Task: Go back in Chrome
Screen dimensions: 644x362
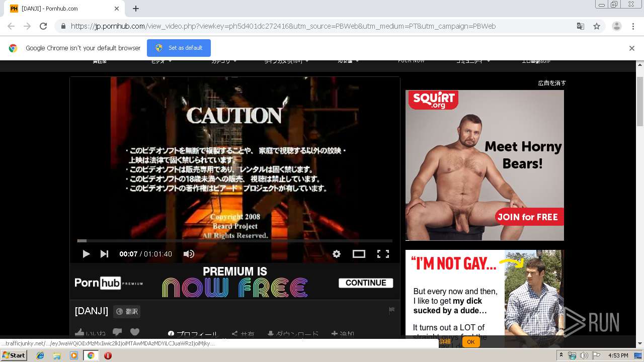Action: point(11,26)
